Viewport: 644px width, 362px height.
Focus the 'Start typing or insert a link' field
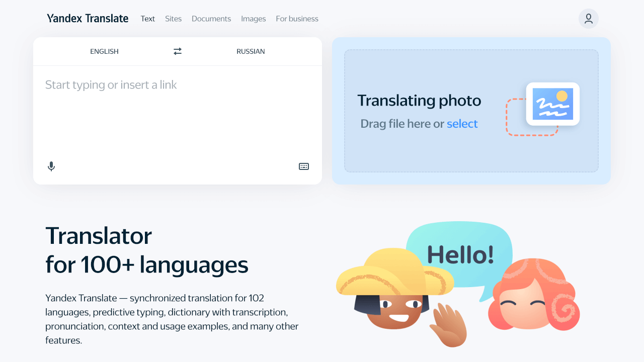tap(178, 111)
